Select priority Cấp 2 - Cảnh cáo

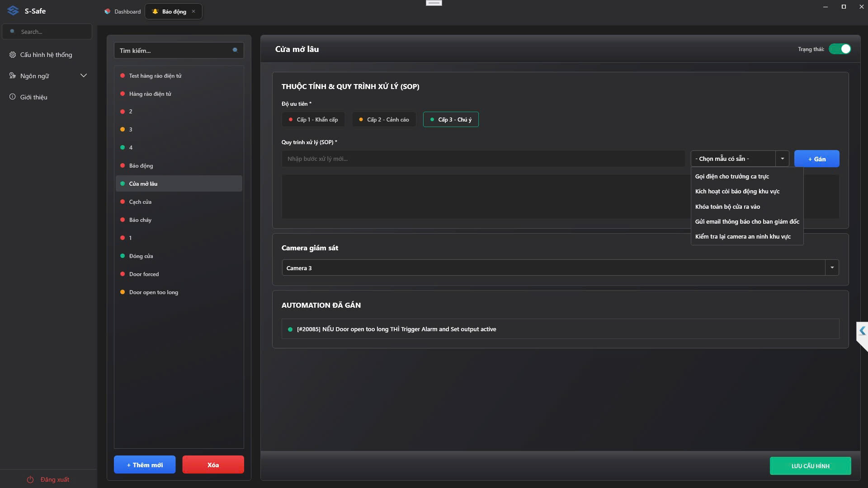coord(384,119)
